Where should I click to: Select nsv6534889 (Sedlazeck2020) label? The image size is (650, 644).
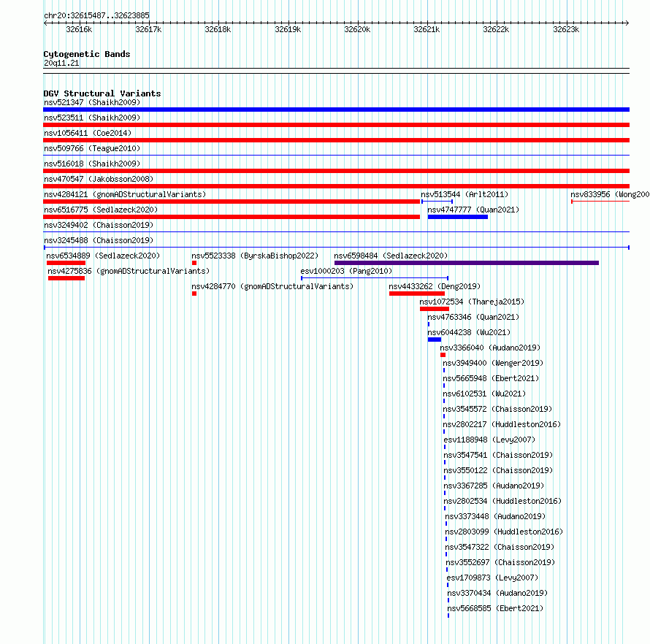tap(103, 256)
